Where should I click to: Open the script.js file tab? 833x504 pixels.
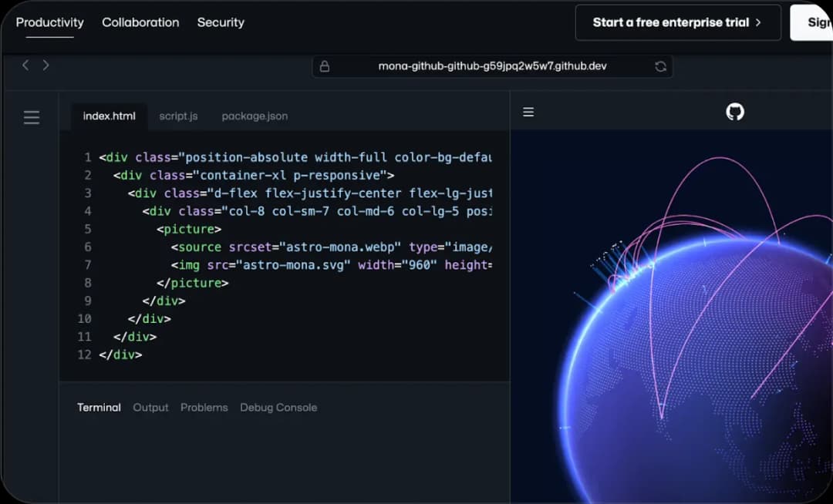[x=178, y=116]
